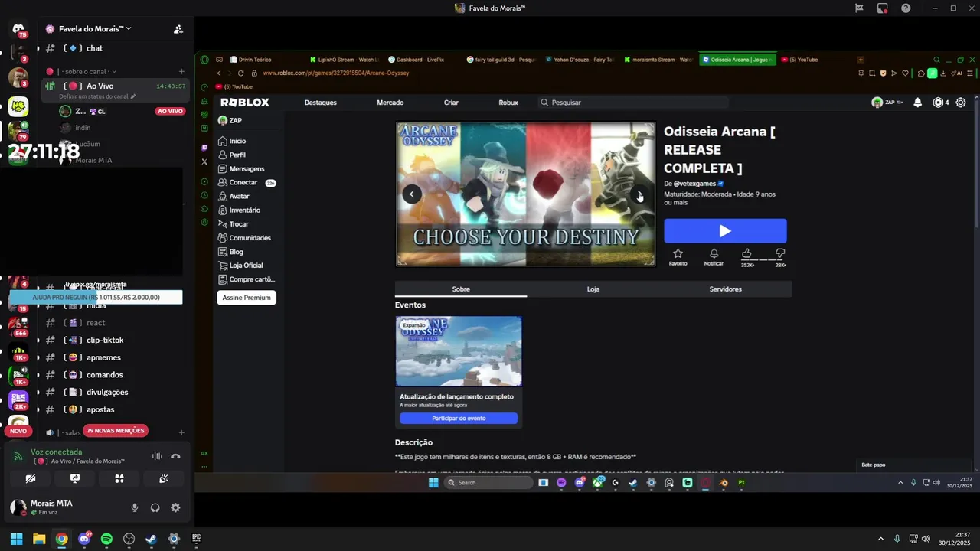Open the event expansion thumbnail
Viewport: 980px width, 551px height.
(x=459, y=351)
